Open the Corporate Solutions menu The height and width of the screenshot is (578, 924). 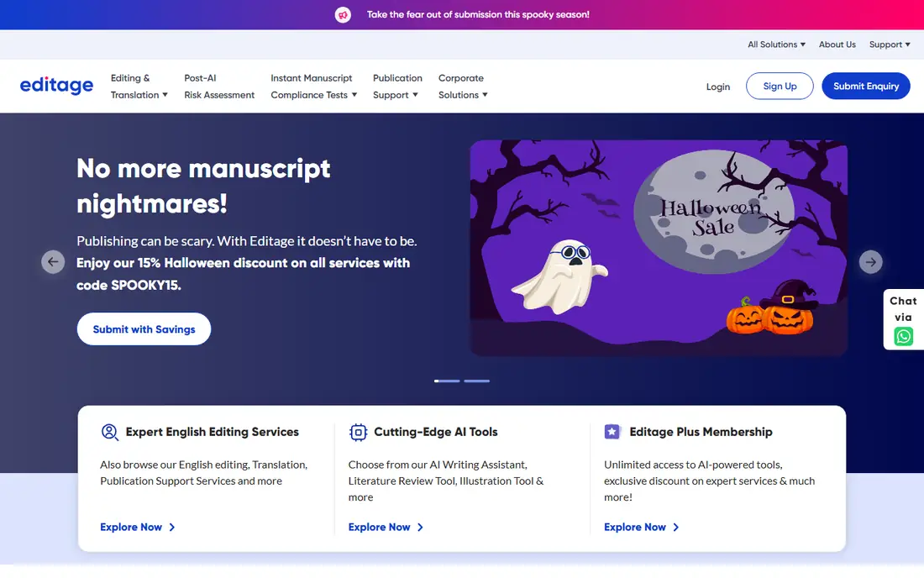(463, 86)
